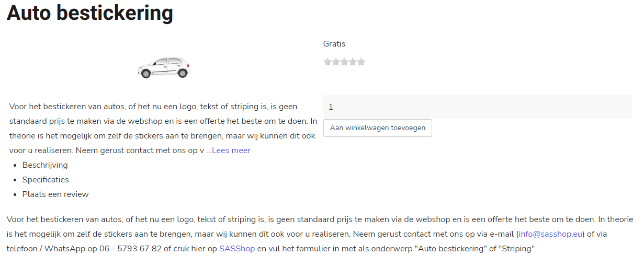644x267 pixels.
Task: Select the third rating star
Action: point(344,62)
